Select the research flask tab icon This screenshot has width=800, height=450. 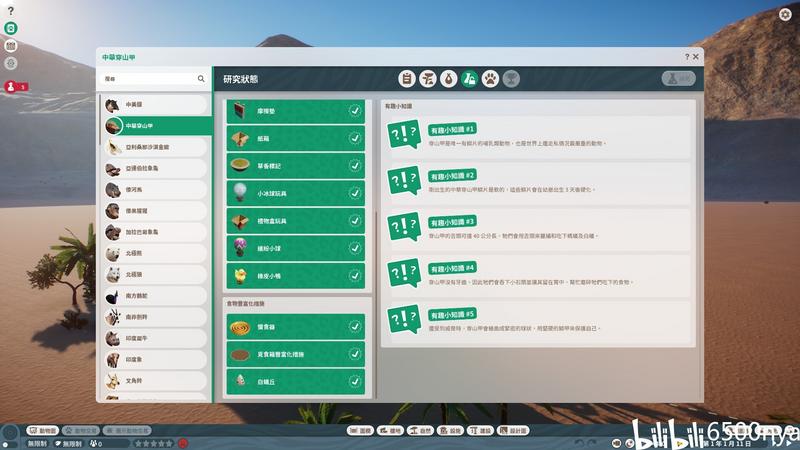tap(469, 79)
